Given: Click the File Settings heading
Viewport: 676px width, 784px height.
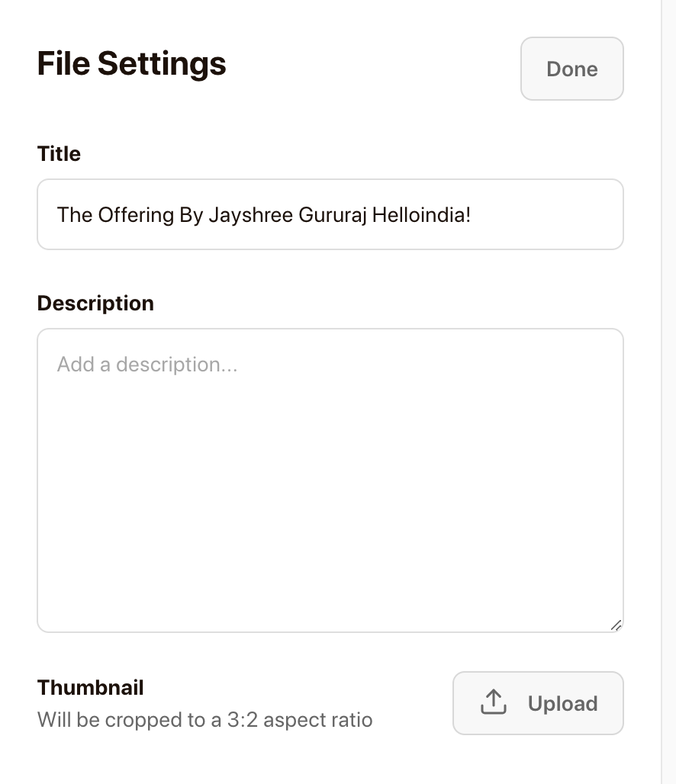Looking at the screenshot, I should pyautogui.click(x=131, y=63).
